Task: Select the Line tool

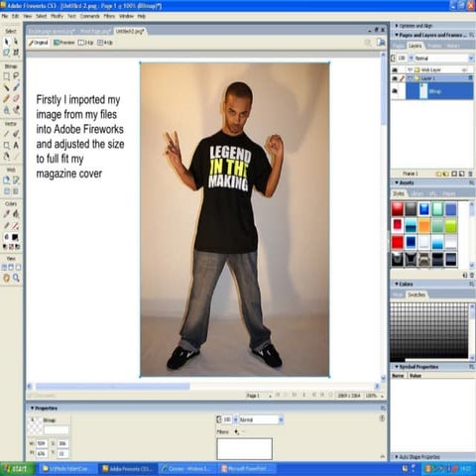Action: tap(6, 134)
